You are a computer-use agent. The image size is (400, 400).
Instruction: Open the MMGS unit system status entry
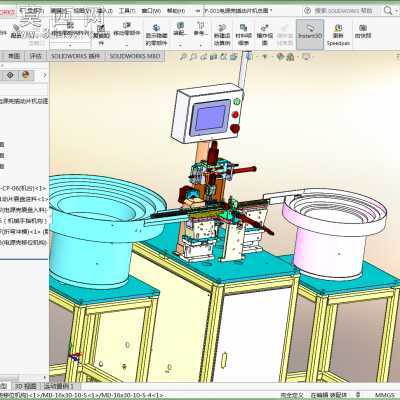[386, 395]
